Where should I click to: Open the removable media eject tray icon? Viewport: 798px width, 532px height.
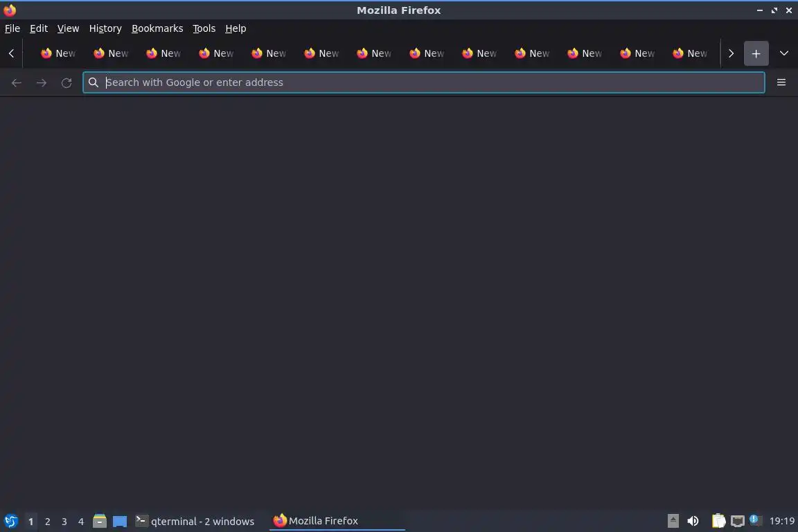[673, 521]
